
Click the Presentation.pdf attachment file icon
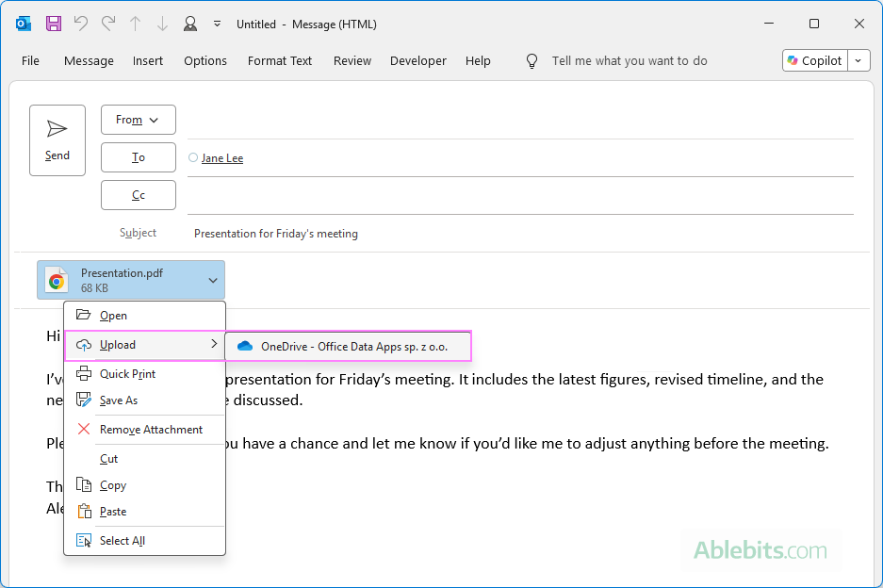(x=57, y=280)
